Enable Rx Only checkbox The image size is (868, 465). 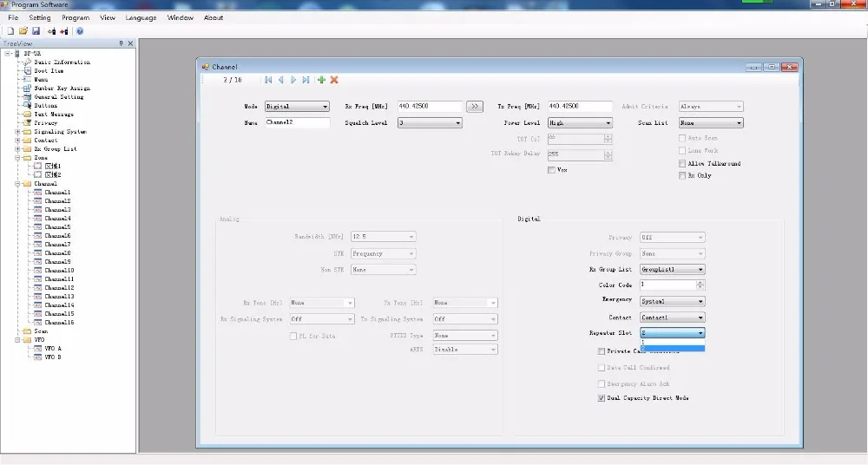click(682, 175)
